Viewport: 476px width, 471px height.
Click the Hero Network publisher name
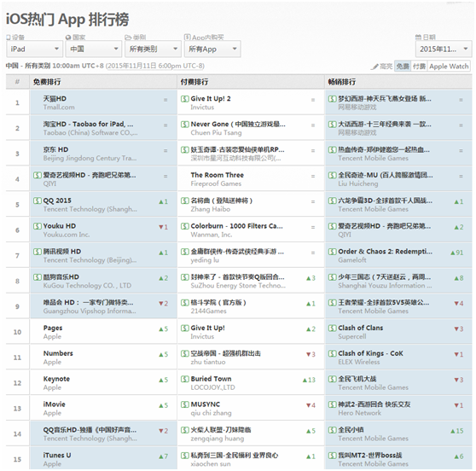click(359, 413)
